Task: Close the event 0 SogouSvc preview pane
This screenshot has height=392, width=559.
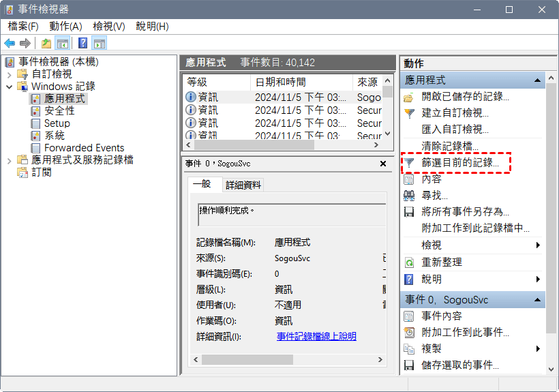Action: 383,164
